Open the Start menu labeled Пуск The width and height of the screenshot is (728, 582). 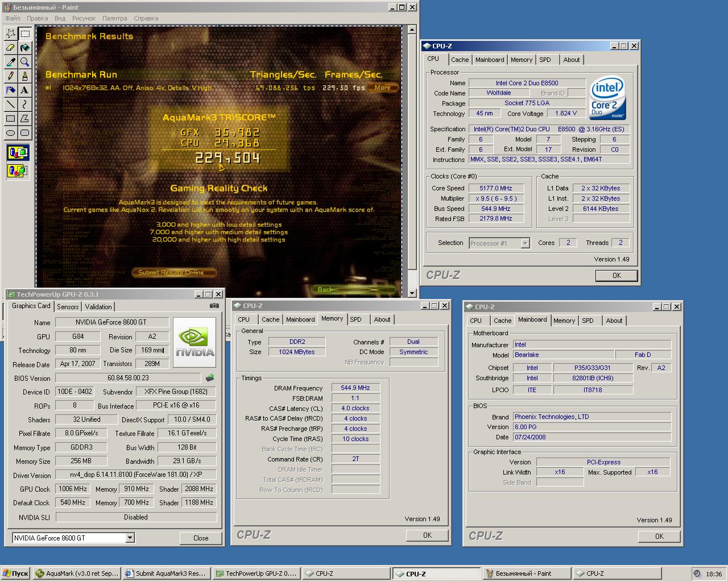(x=15, y=573)
